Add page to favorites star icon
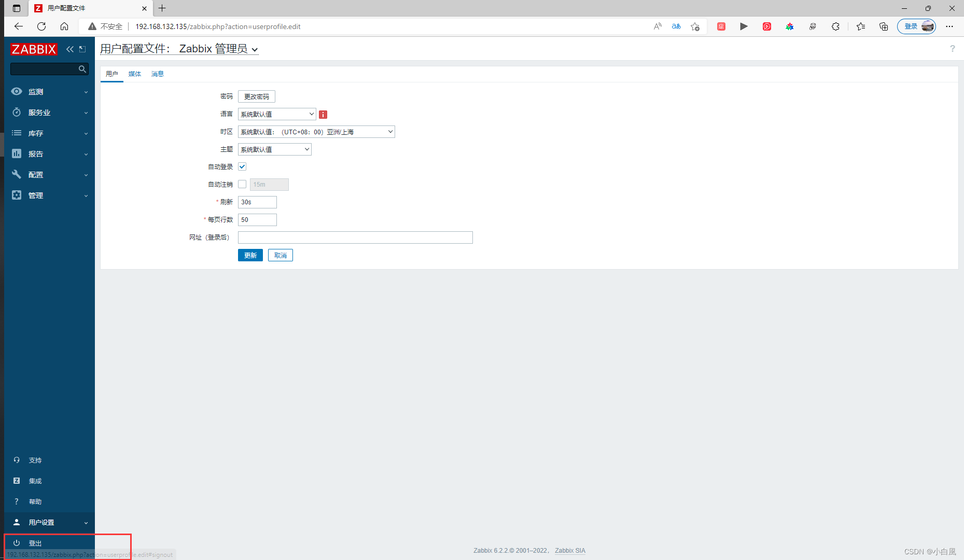 [x=695, y=26]
